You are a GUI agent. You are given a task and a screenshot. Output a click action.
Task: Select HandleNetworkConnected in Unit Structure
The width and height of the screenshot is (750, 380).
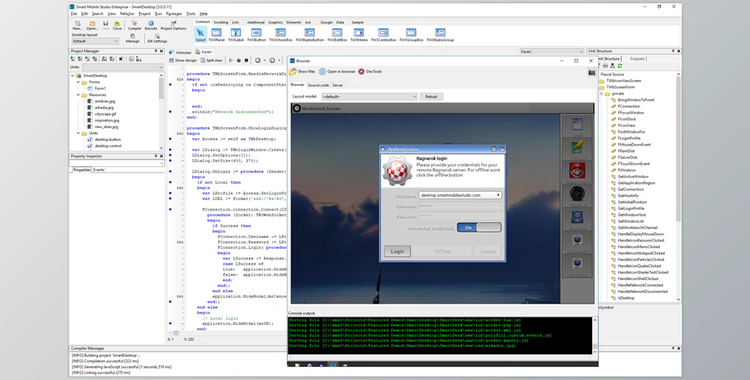640,285
